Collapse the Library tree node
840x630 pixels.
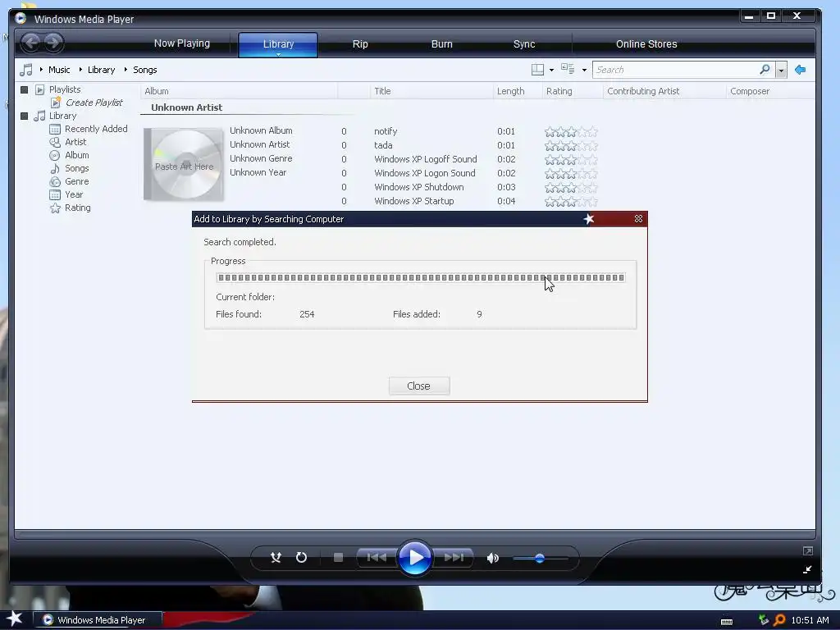point(24,116)
